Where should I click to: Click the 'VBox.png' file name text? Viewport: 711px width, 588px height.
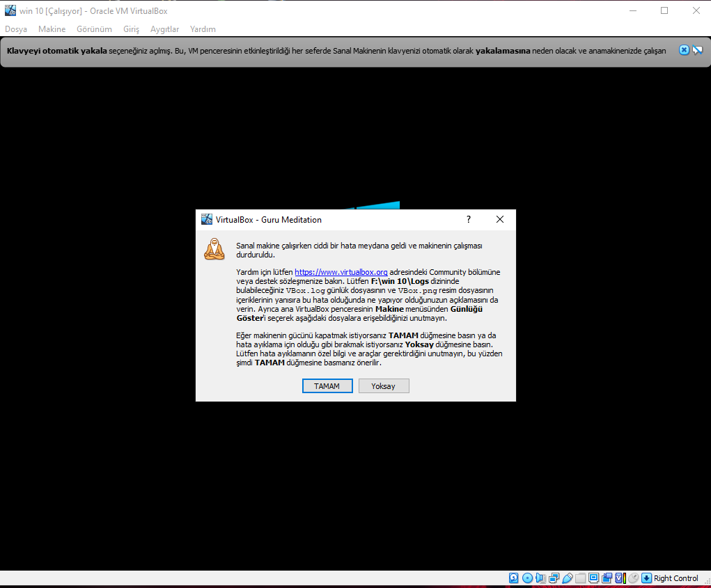418,290
